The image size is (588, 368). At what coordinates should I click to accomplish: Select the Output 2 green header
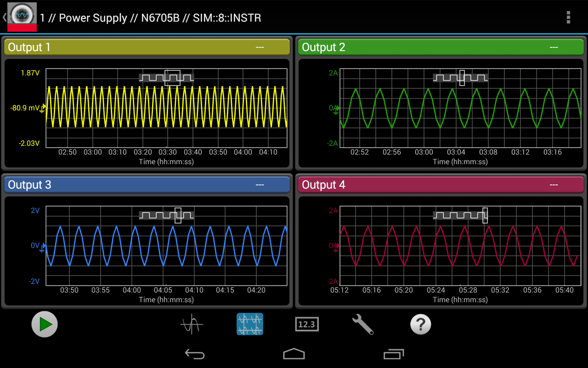[x=441, y=47]
